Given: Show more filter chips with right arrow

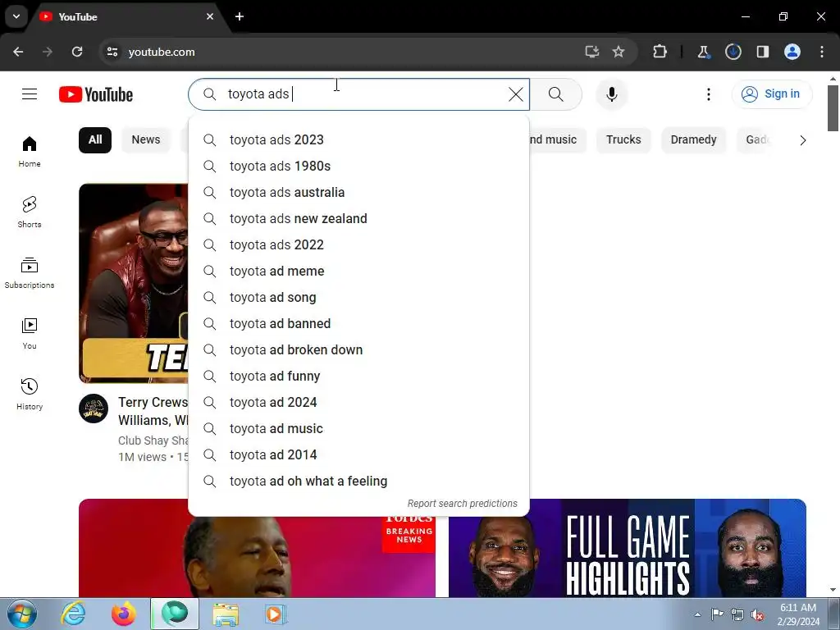Looking at the screenshot, I should pos(802,140).
